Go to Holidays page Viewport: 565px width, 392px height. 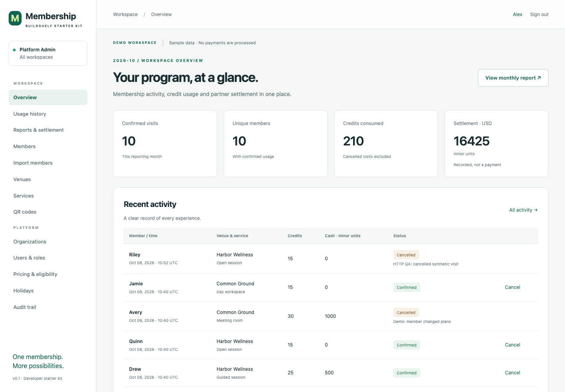click(48, 291)
